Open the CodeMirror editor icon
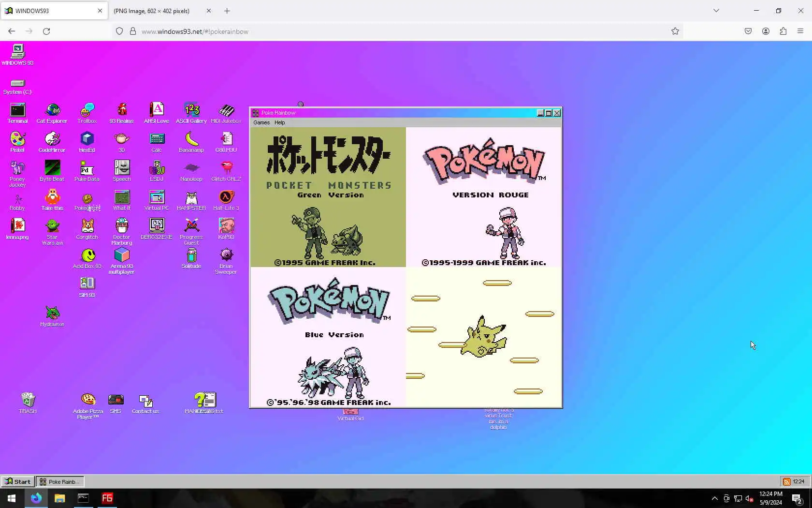Viewport: 812px width, 508px height. point(52,142)
